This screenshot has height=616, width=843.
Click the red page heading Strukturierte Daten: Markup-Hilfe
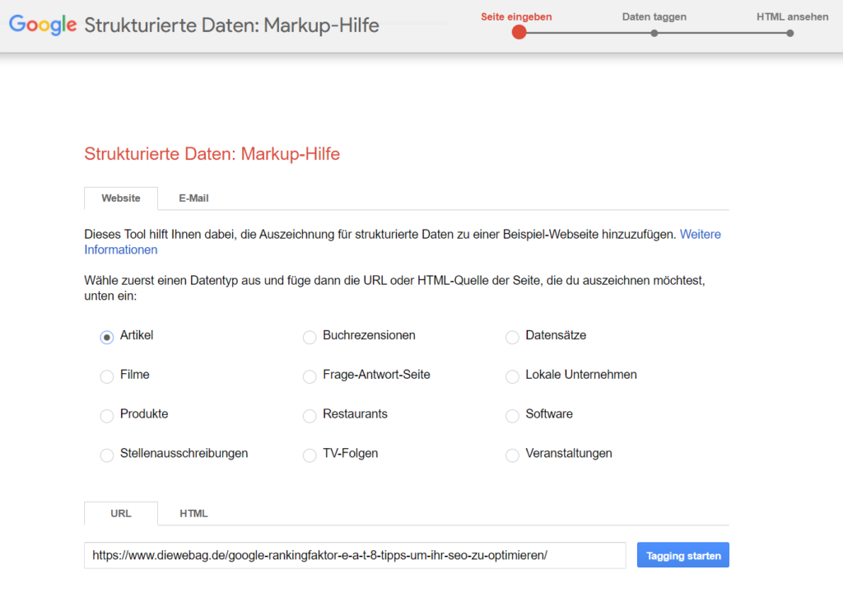pyautogui.click(x=212, y=154)
